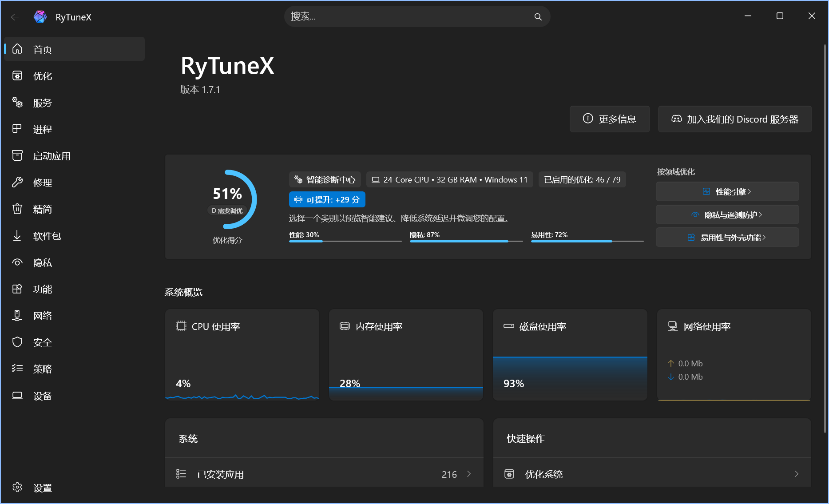Click the 内存使用率 card showing 28%
This screenshot has width=829, height=504.
click(x=406, y=354)
